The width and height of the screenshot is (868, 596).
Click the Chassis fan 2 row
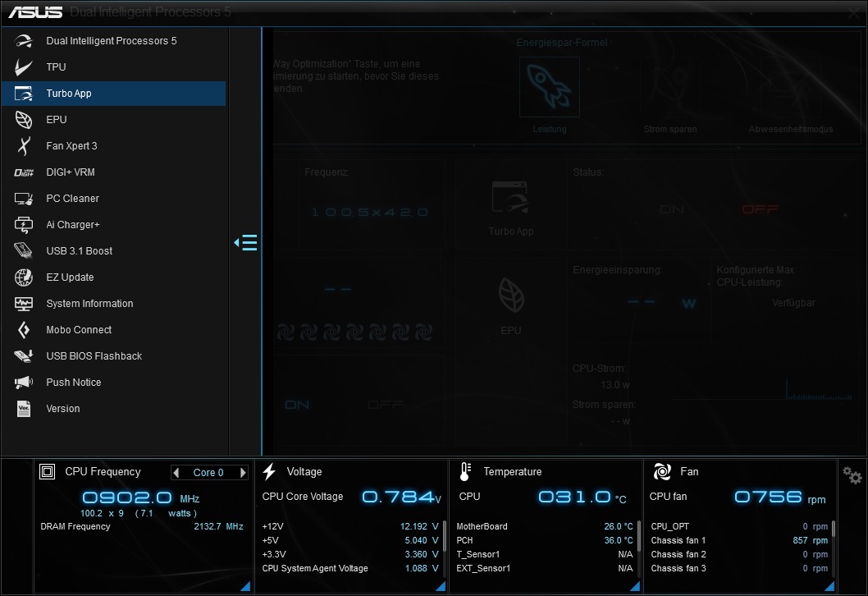(739, 554)
